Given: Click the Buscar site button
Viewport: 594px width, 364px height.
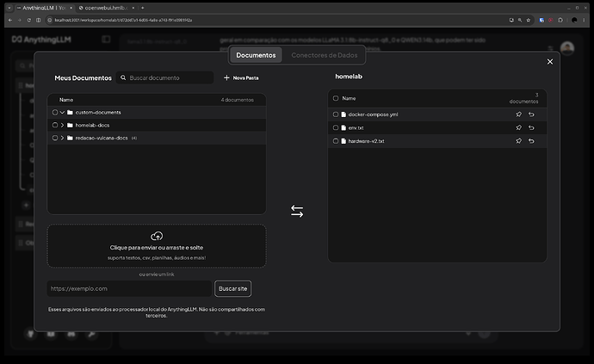Looking at the screenshot, I should (x=232, y=288).
